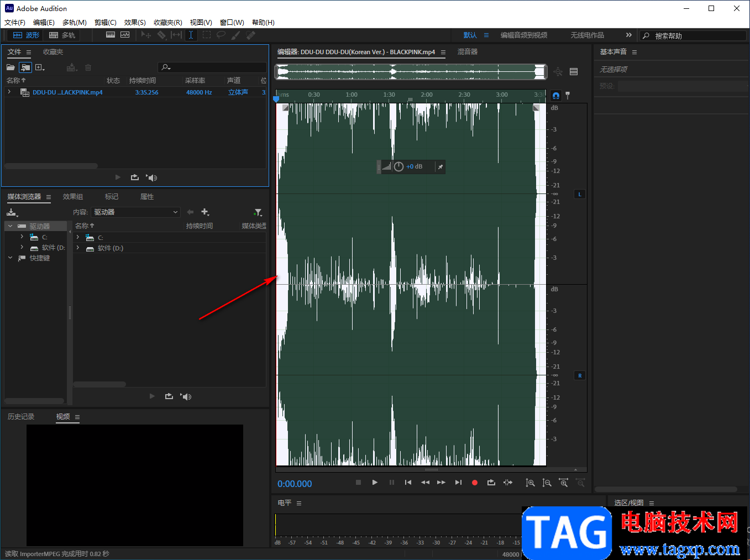Open 文件(F) menu
The width and height of the screenshot is (750, 560).
15,22
